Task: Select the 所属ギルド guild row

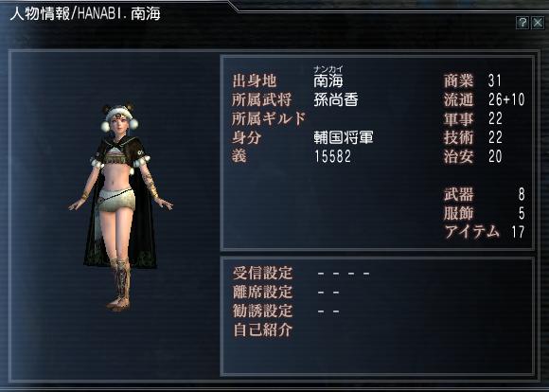Action: [x=269, y=118]
